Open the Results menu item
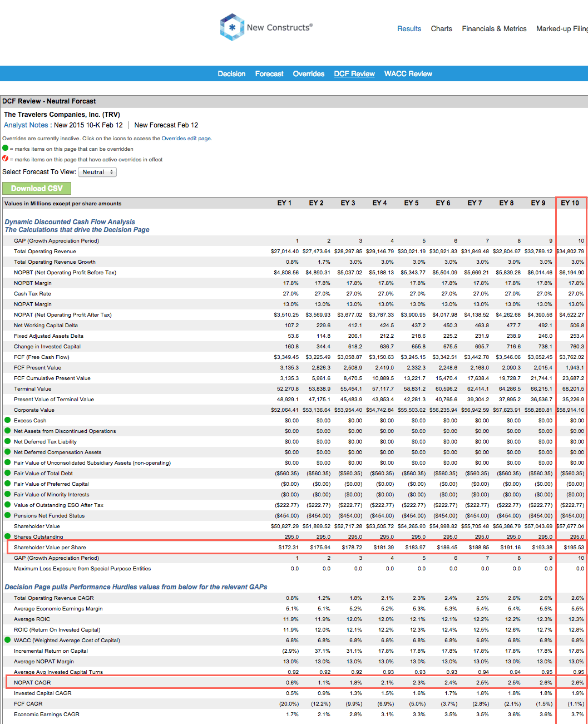 [409, 29]
